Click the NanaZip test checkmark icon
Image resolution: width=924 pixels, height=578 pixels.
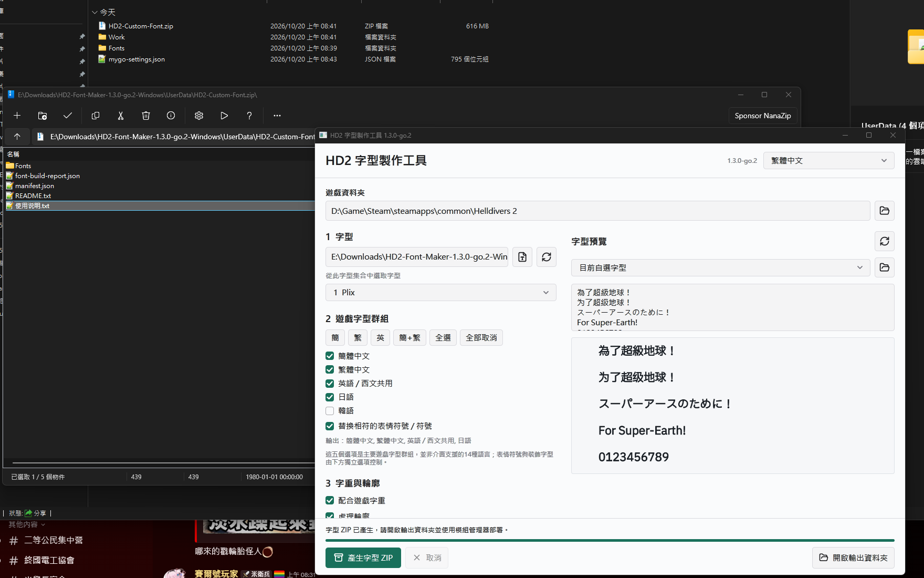(x=68, y=116)
